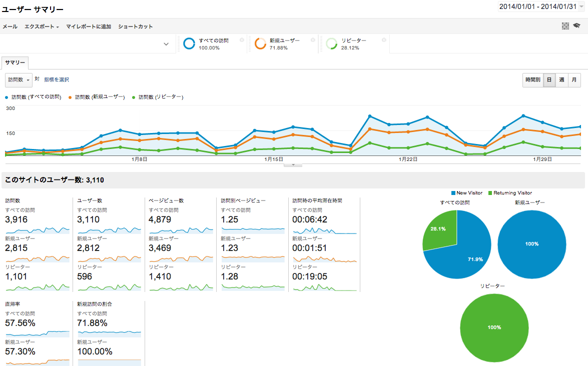Switch chart to 時間別 view
Screen dimensions: 588x366
point(533,80)
